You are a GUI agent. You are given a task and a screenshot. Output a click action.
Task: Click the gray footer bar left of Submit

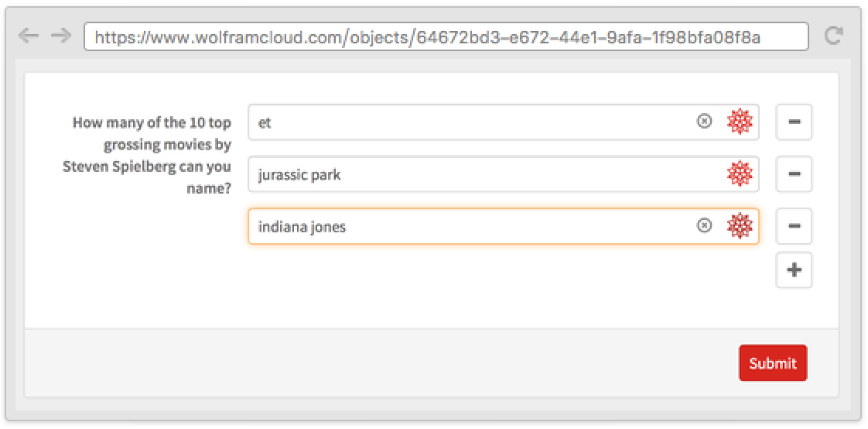[371, 363]
